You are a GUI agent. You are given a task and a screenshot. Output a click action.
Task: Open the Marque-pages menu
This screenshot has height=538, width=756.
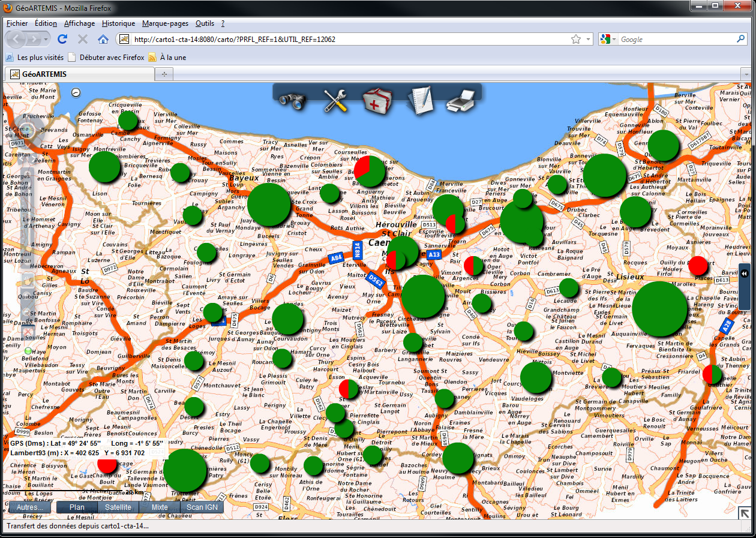(165, 23)
